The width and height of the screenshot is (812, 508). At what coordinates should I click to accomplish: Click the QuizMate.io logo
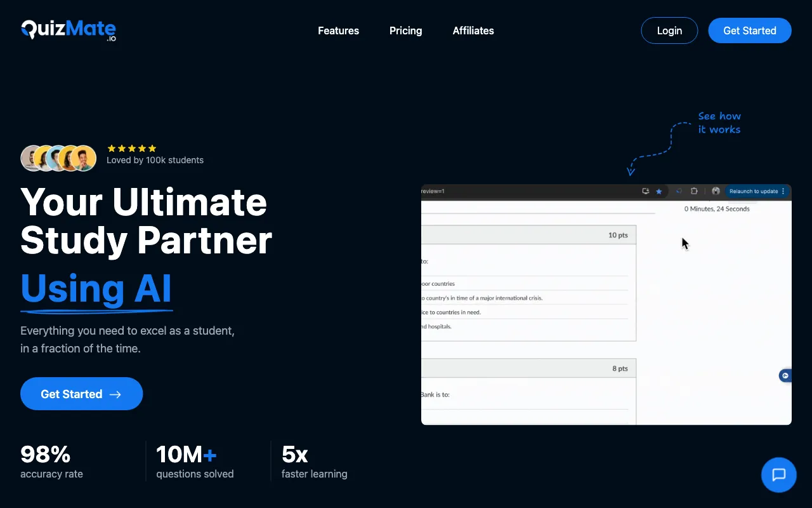pos(69,30)
